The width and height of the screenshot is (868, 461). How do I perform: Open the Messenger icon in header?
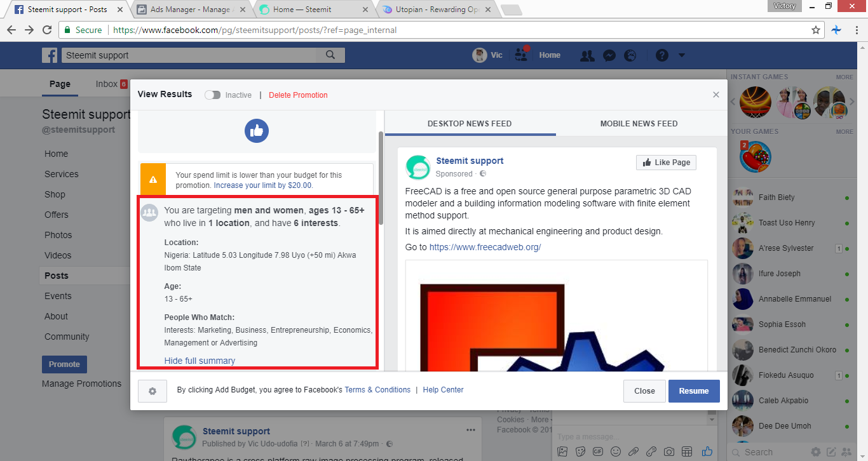[609, 55]
